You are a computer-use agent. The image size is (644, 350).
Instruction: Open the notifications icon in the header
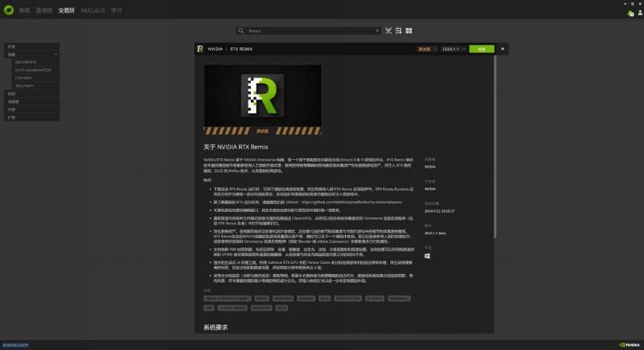click(631, 13)
